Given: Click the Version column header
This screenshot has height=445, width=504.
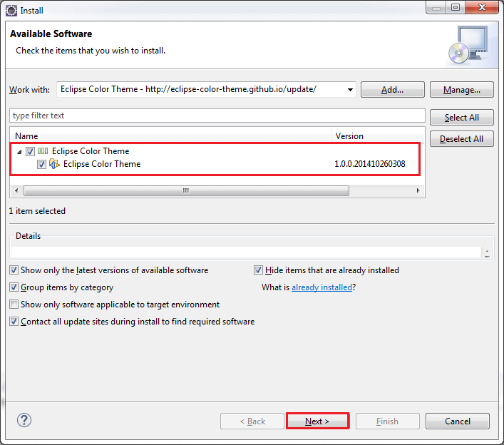Looking at the screenshot, I should pos(378,136).
